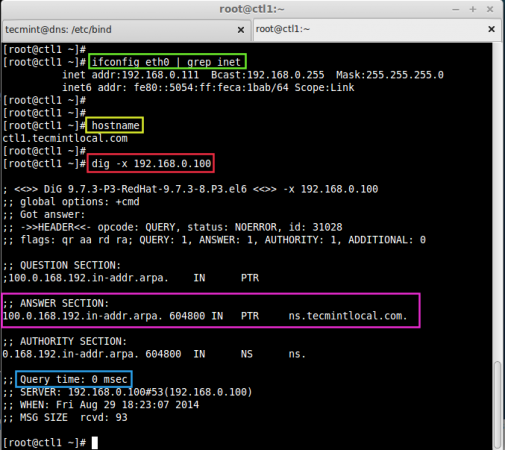Click the highlighted 'hostname' command
Image resolution: width=505 pixels, height=450 pixels.
tap(115, 125)
